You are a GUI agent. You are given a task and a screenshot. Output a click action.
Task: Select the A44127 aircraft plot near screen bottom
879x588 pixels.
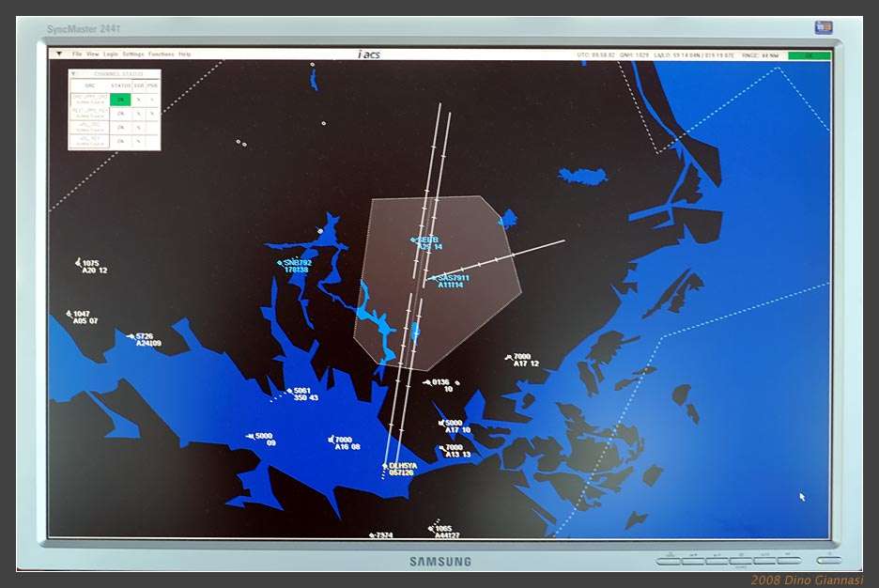431,527
